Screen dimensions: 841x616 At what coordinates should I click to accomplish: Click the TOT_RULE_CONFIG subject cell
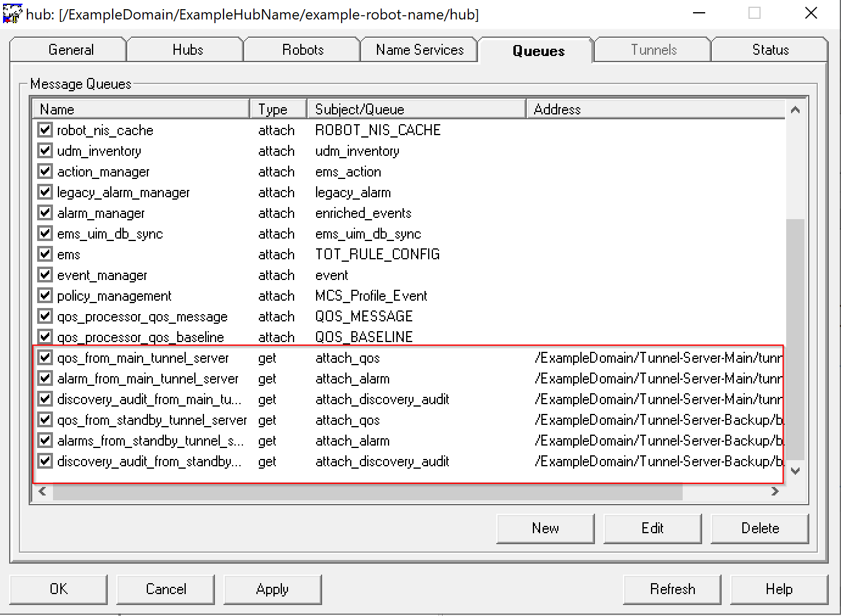(378, 254)
